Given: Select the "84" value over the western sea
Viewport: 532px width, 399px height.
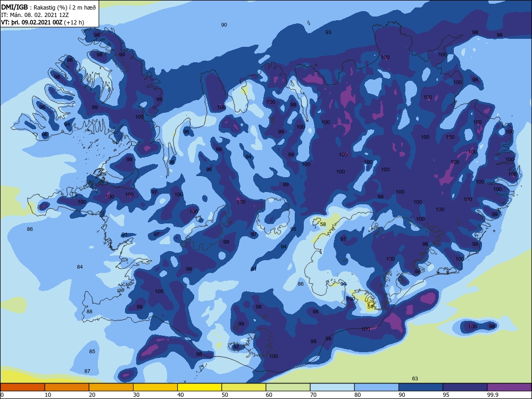Looking at the screenshot, I should tap(80, 267).
